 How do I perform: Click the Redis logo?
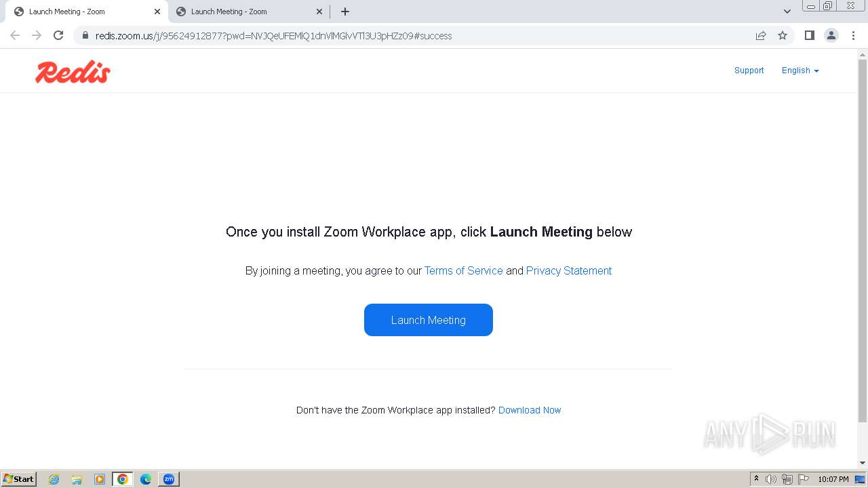(x=73, y=72)
